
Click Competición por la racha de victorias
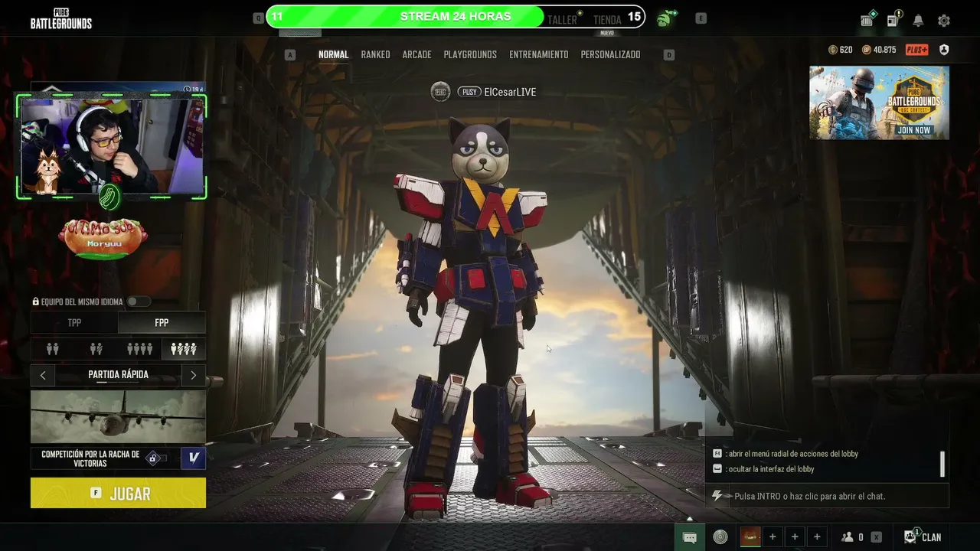pos(90,458)
